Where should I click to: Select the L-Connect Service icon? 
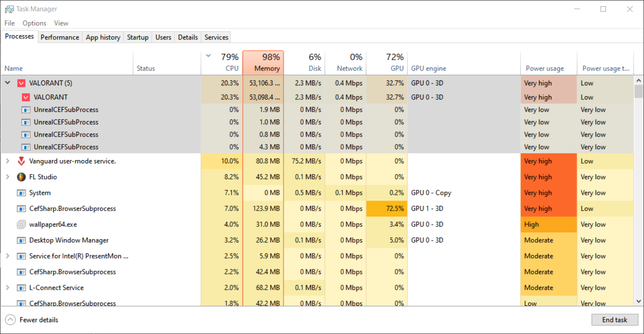coord(21,288)
